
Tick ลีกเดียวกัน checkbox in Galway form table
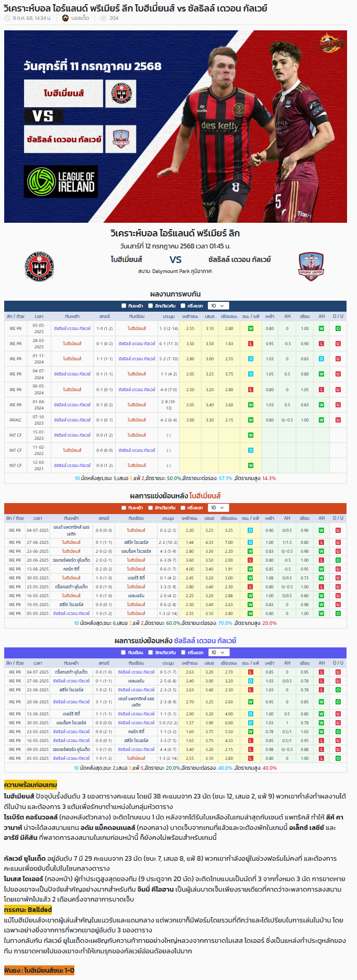[151, 653]
